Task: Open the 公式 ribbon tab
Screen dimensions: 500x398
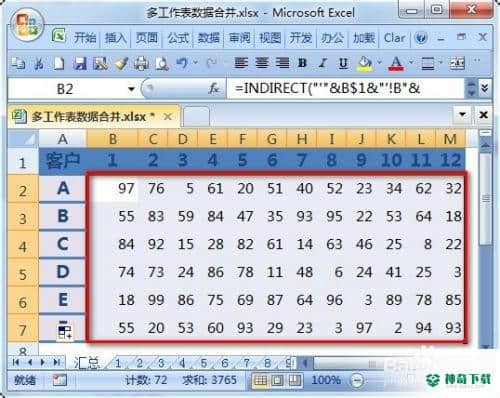Action: point(178,38)
